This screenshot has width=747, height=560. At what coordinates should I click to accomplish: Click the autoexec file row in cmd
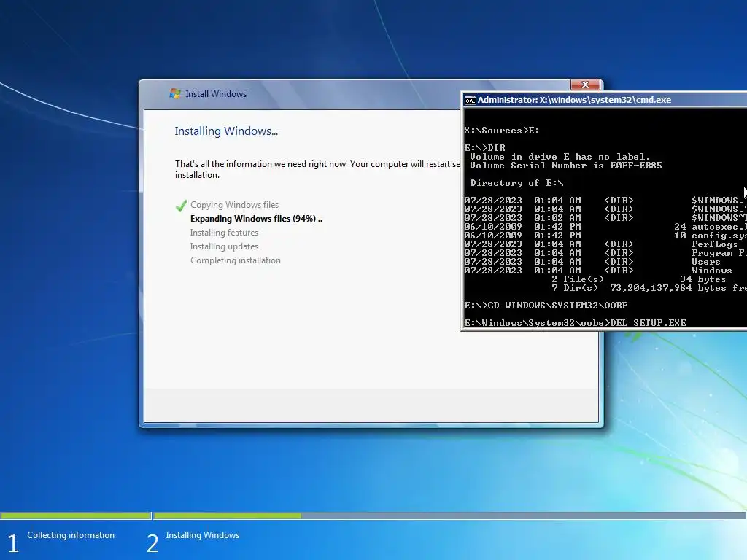pos(605,227)
